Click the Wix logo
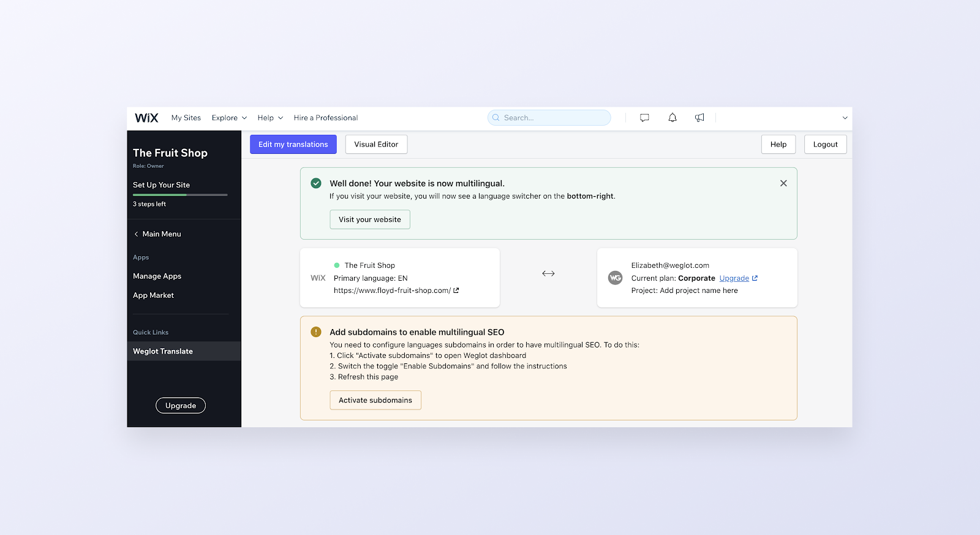980x535 pixels. [146, 118]
